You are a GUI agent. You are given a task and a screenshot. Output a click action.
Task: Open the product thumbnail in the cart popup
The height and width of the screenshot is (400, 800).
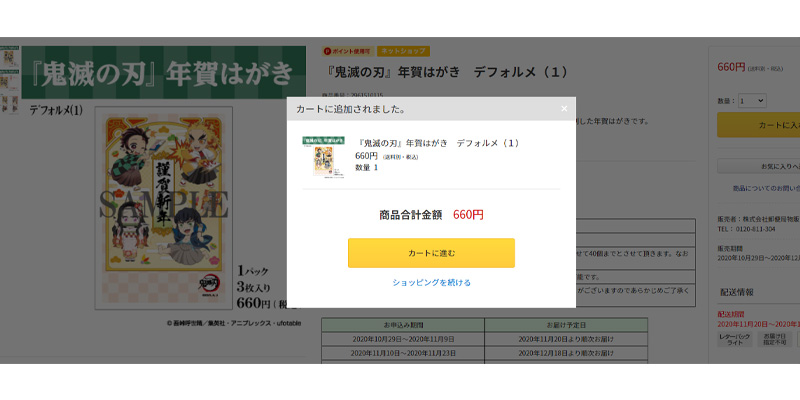pos(323,157)
